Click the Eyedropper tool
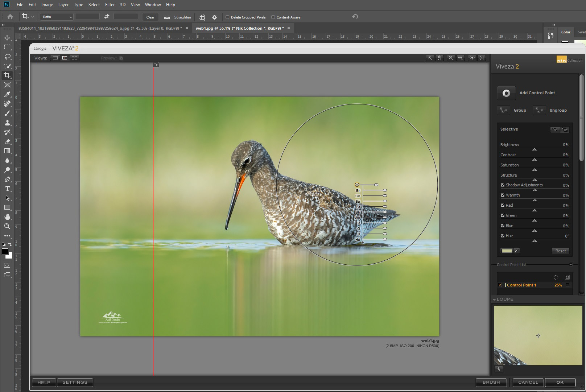Image resolution: width=586 pixels, height=392 pixels. (x=7, y=94)
